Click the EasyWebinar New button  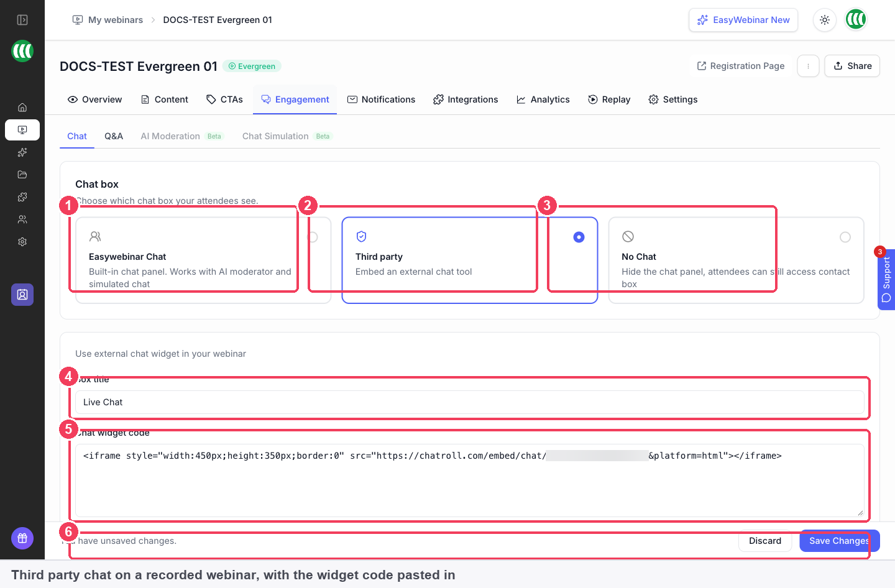743,20
